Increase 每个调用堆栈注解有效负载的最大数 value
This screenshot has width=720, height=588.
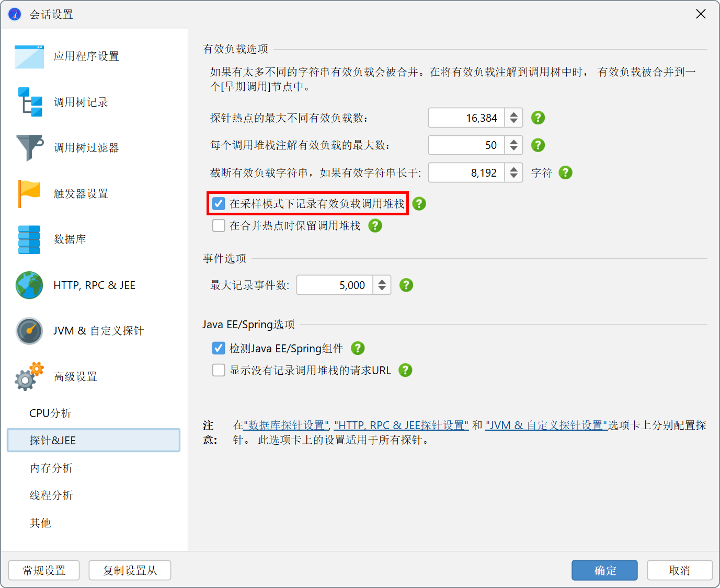[x=514, y=141]
